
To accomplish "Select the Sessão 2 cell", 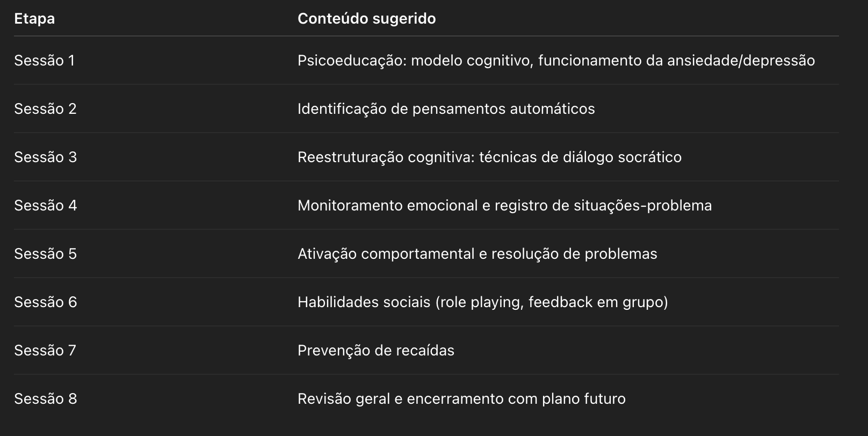I will [x=45, y=109].
